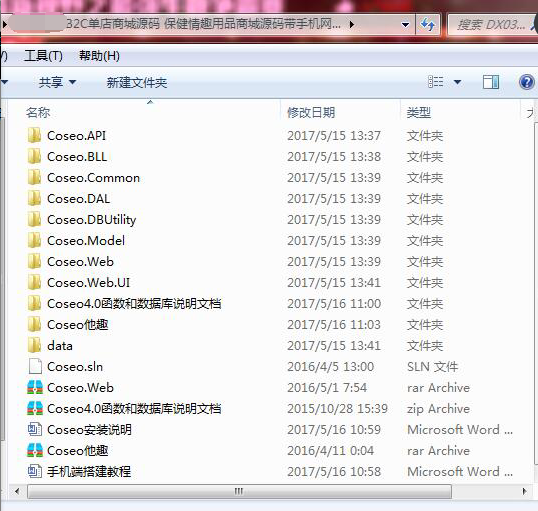Click the 新建文件夹 button

point(137,83)
